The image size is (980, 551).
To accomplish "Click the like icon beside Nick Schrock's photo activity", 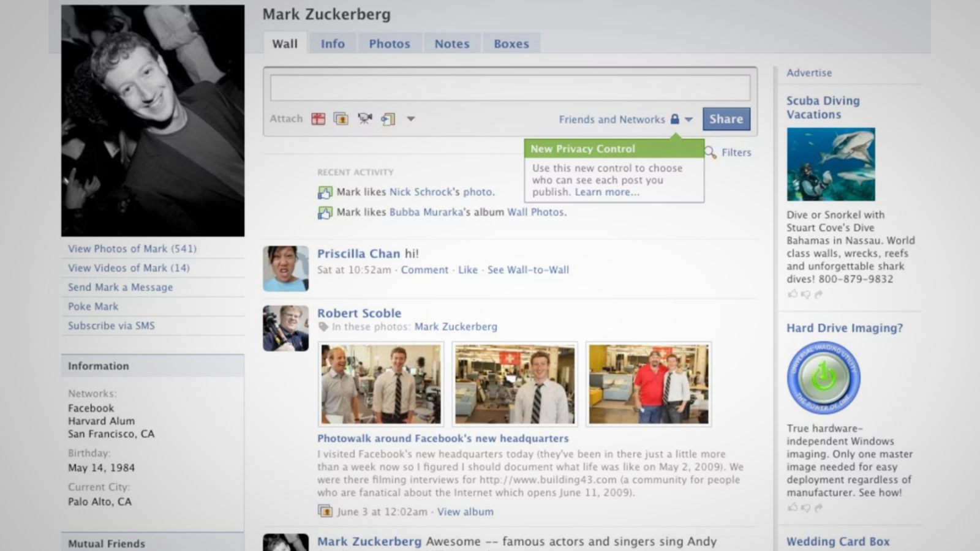I will coord(325,192).
